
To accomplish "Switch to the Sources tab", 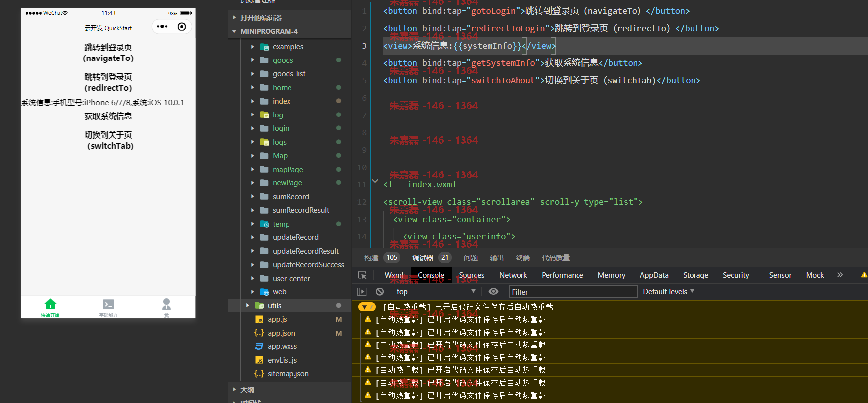I will tap(471, 275).
